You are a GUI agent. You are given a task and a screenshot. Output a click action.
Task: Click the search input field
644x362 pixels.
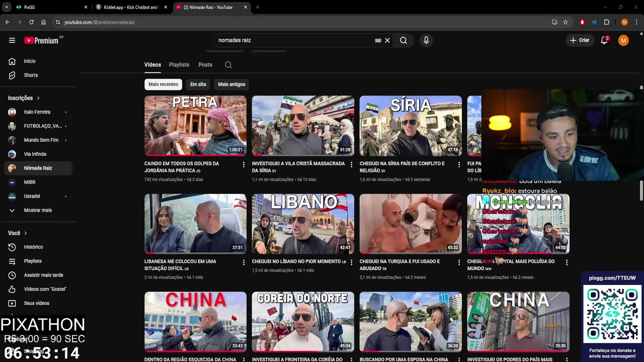coord(294,40)
